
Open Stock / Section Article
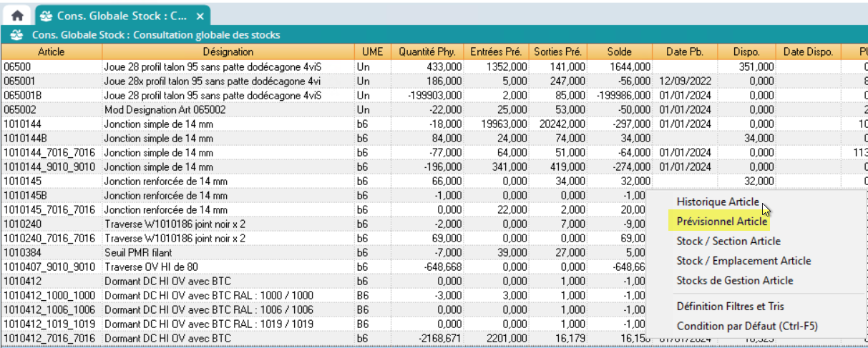coord(728,242)
